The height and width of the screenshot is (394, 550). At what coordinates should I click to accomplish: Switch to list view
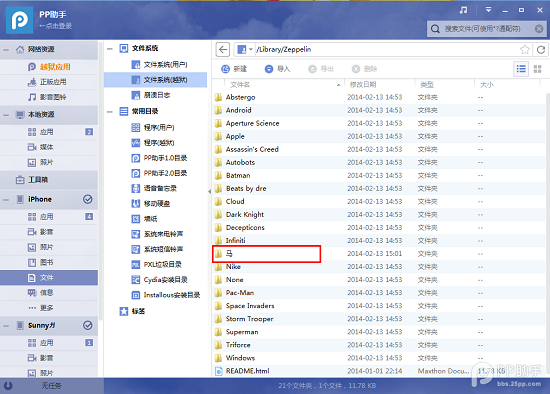[x=521, y=69]
